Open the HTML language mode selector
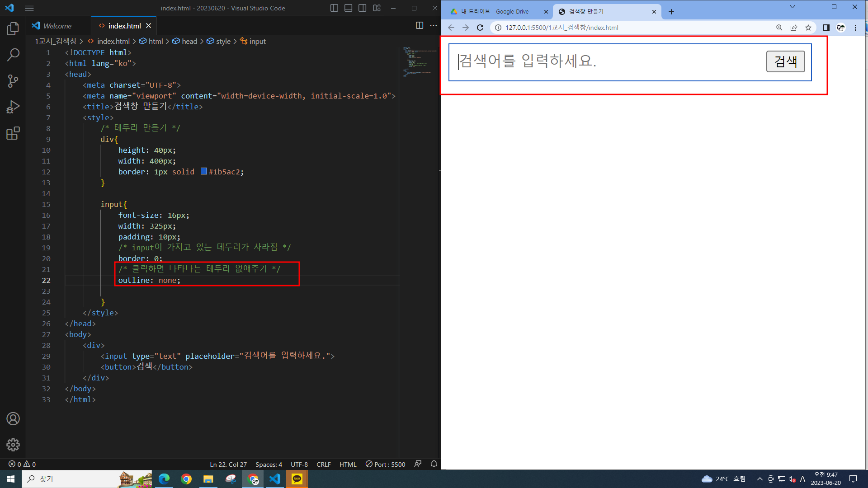 (x=348, y=465)
